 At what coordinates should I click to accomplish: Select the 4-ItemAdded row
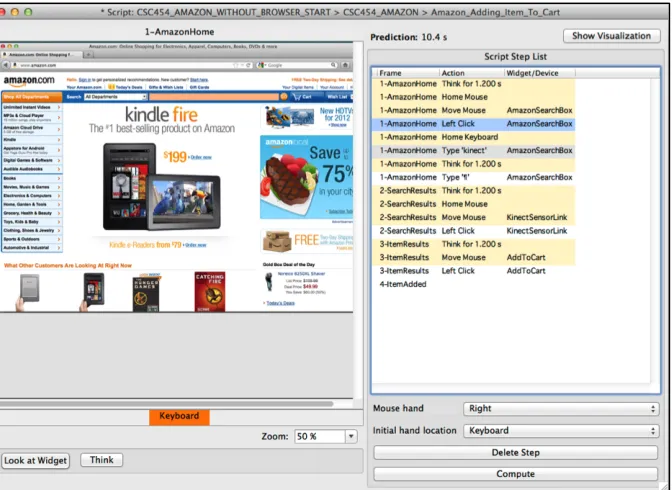point(473,284)
